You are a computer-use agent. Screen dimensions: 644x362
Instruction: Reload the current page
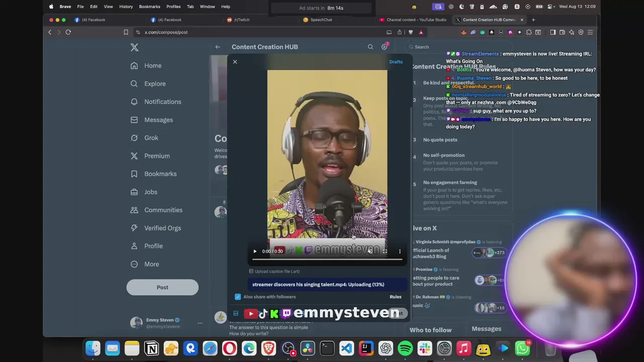click(68, 32)
